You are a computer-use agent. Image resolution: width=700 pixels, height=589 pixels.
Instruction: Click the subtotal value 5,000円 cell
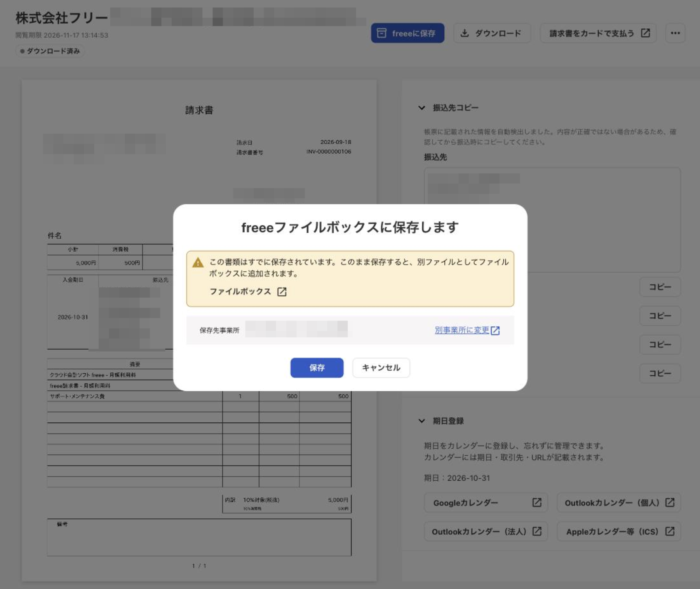pyautogui.click(x=73, y=263)
